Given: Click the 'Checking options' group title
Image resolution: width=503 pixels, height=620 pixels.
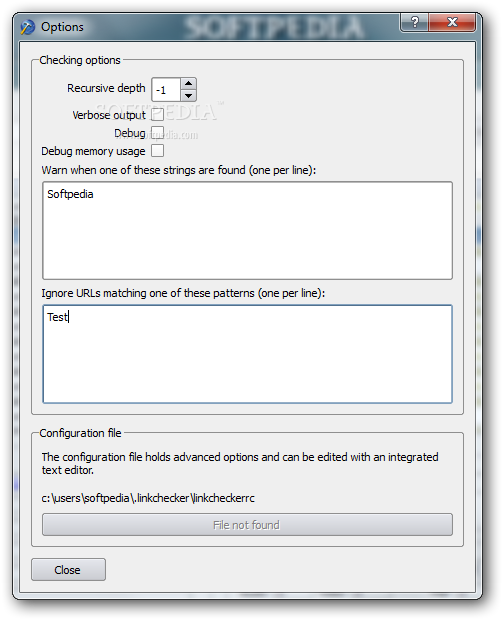Looking at the screenshot, I should (80, 60).
